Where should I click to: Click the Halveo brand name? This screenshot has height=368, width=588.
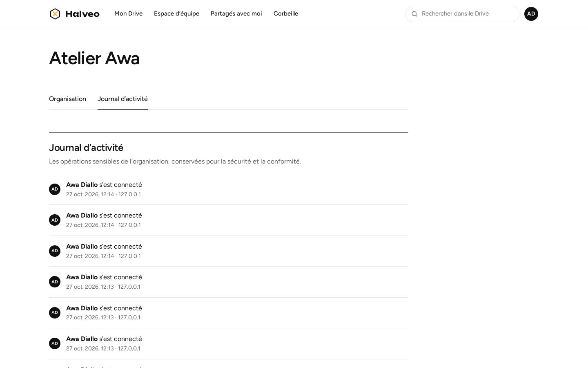(82, 14)
